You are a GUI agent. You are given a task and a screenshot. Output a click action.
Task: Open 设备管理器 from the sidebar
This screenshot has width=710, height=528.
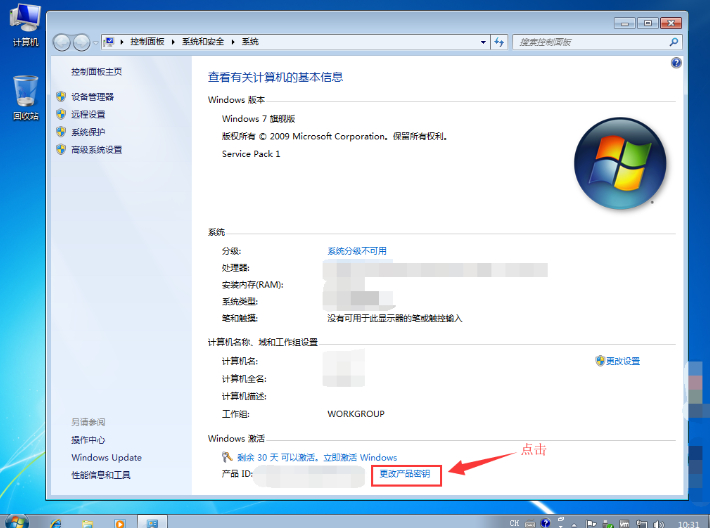click(x=92, y=97)
